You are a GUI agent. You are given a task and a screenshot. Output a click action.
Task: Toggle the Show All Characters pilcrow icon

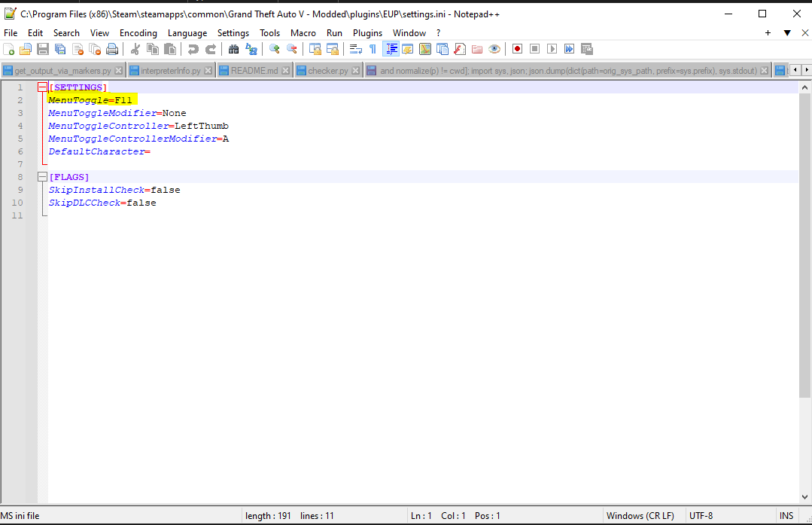point(373,49)
